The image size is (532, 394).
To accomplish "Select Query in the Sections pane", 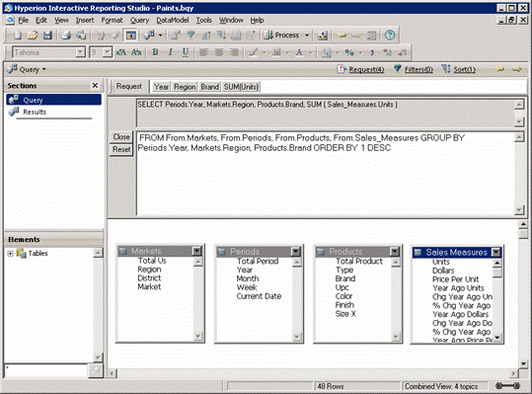I will coord(53,100).
